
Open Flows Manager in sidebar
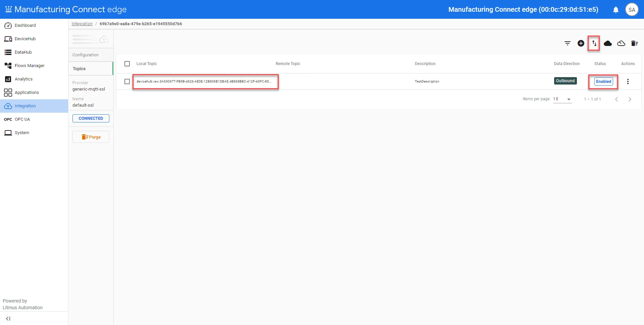pyautogui.click(x=34, y=66)
